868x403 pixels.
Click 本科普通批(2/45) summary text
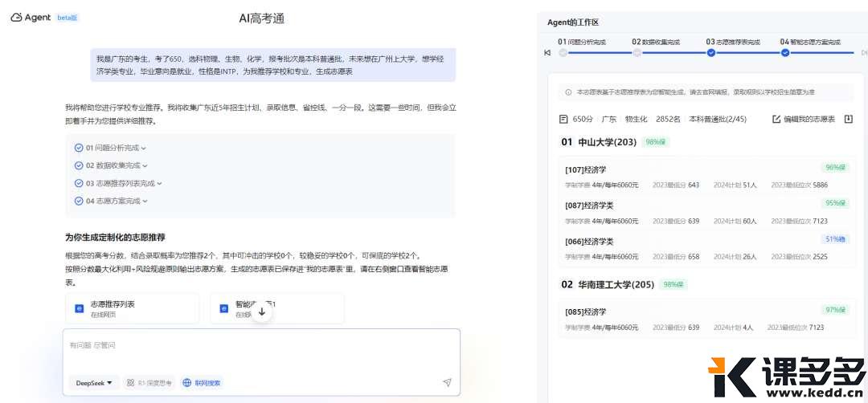[718, 119]
